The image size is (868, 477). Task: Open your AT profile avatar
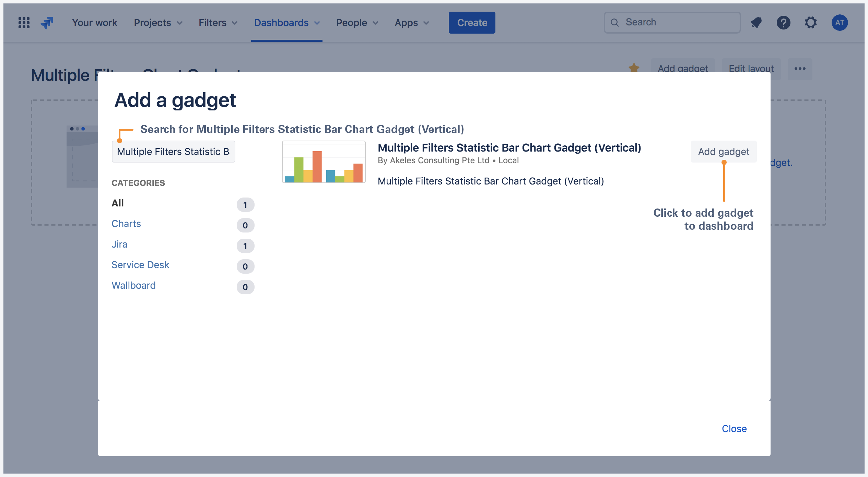(x=840, y=22)
